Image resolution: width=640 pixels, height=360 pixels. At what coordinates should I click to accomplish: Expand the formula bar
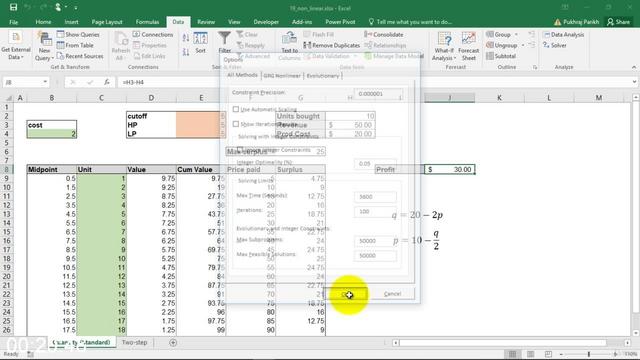(x=634, y=82)
